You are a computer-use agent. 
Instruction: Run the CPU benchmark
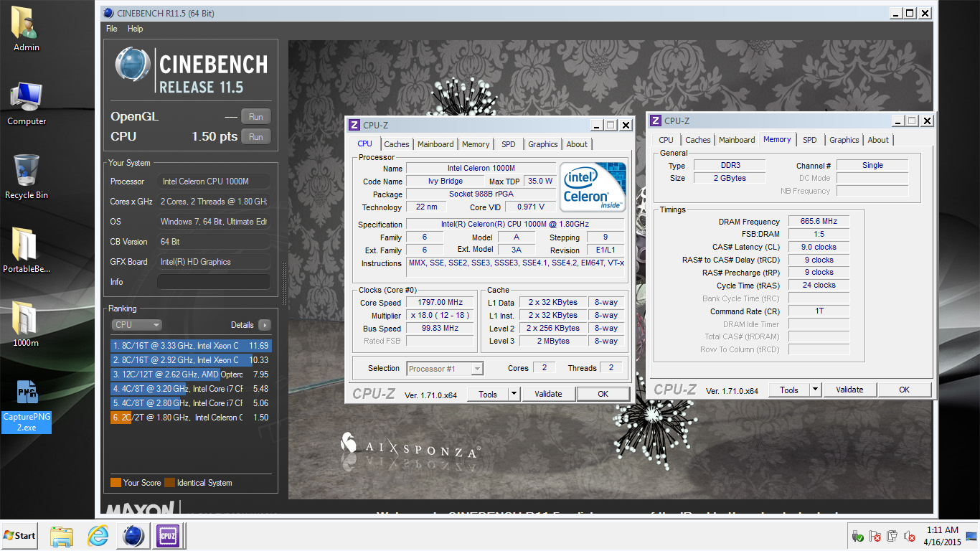256,136
